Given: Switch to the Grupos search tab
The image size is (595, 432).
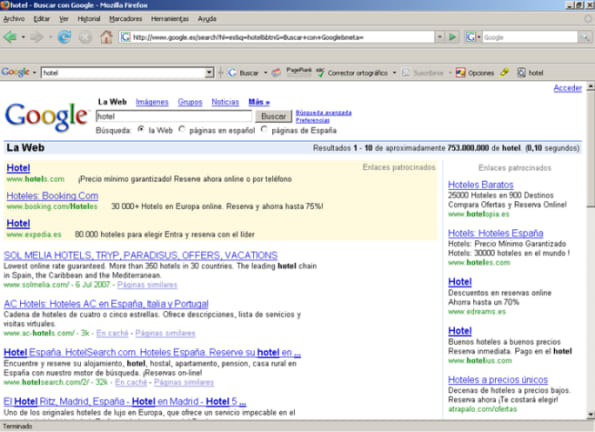Looking at the screenshot, I should click(190, 102).
